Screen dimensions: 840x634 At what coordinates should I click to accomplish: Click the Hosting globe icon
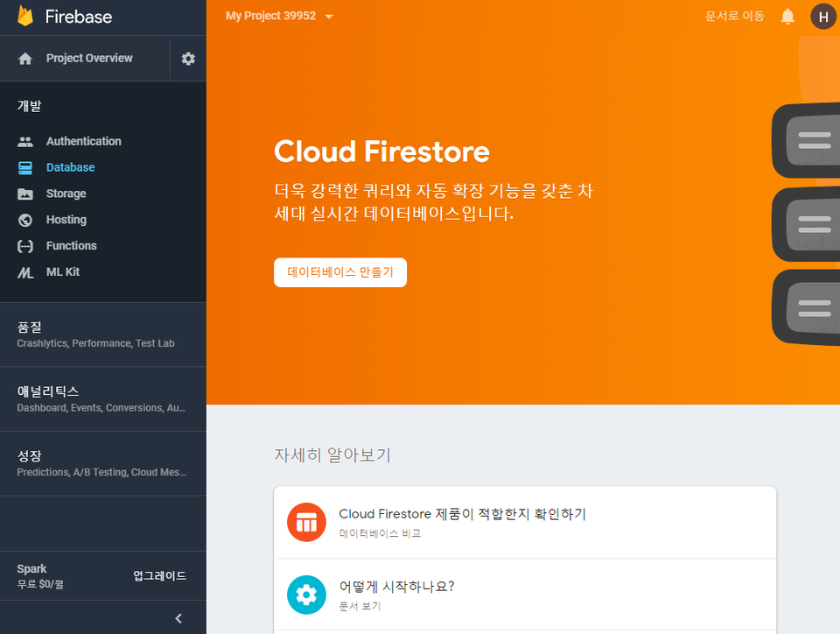pyautogui.click(x=25, y=220)
